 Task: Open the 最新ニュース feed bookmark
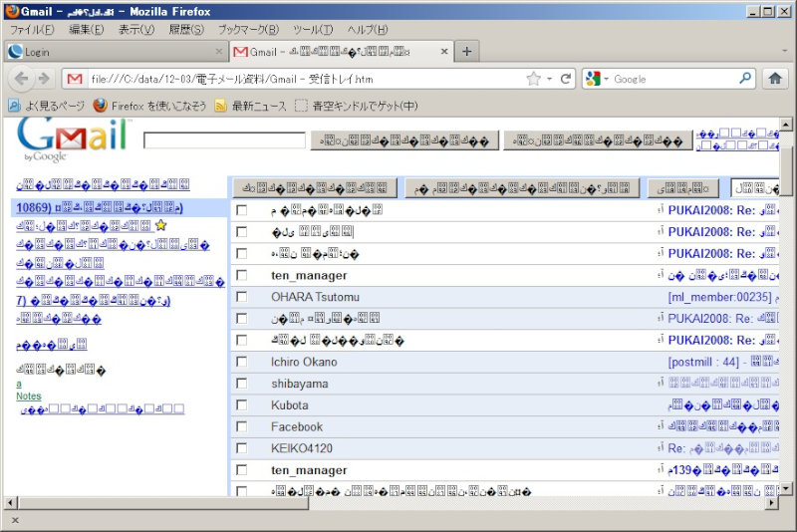coord(251,106)
